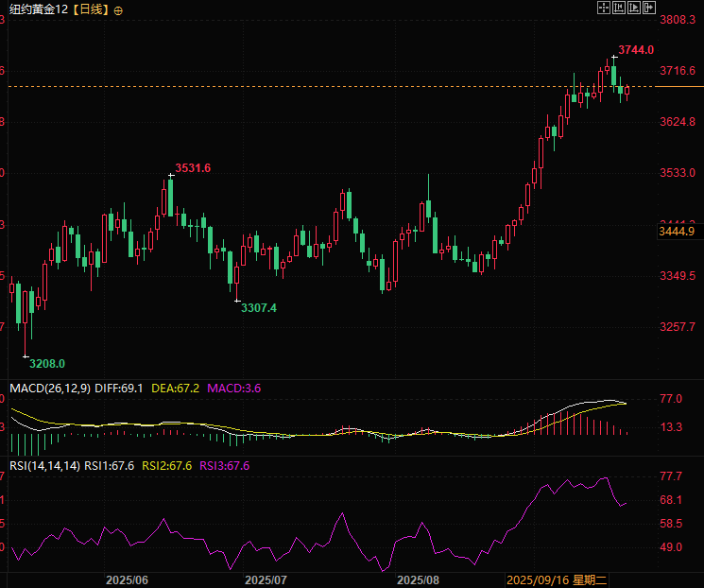Screen dimensions: 704x588
Task: Click the 3624.8 price axis label
Action: click(678, 122)
